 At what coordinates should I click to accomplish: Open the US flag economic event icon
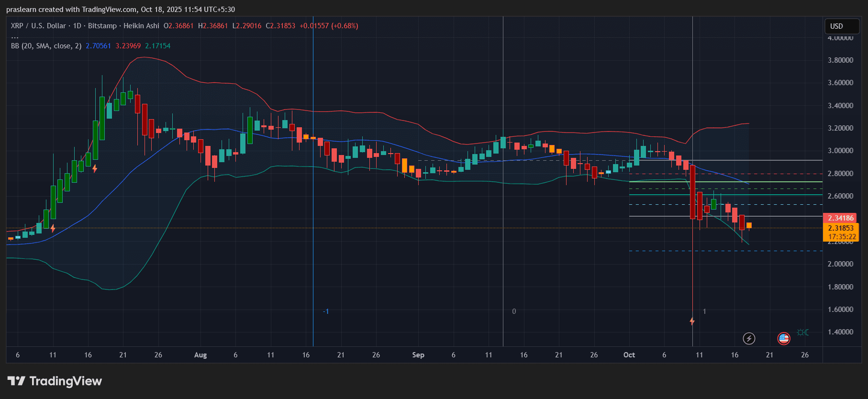tap(783, 339)
